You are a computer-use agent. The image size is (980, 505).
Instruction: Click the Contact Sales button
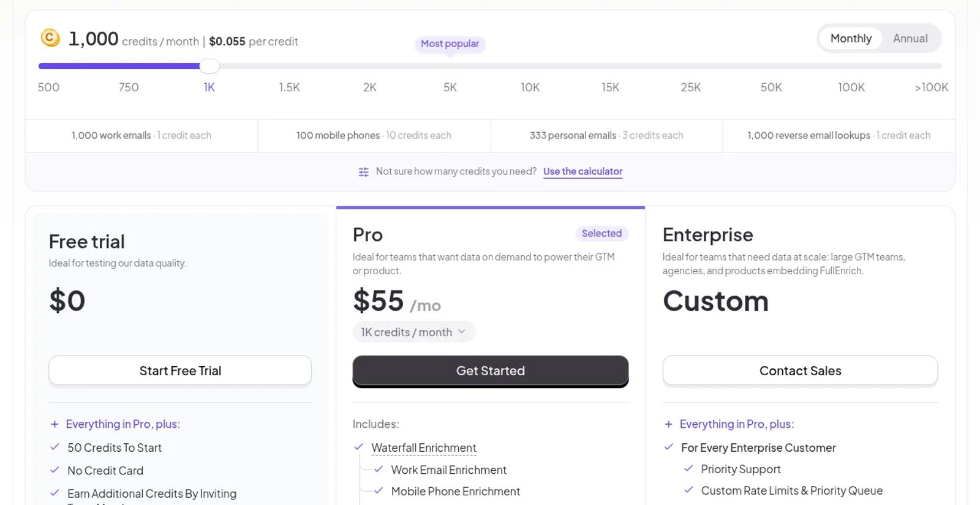[800, 371]
